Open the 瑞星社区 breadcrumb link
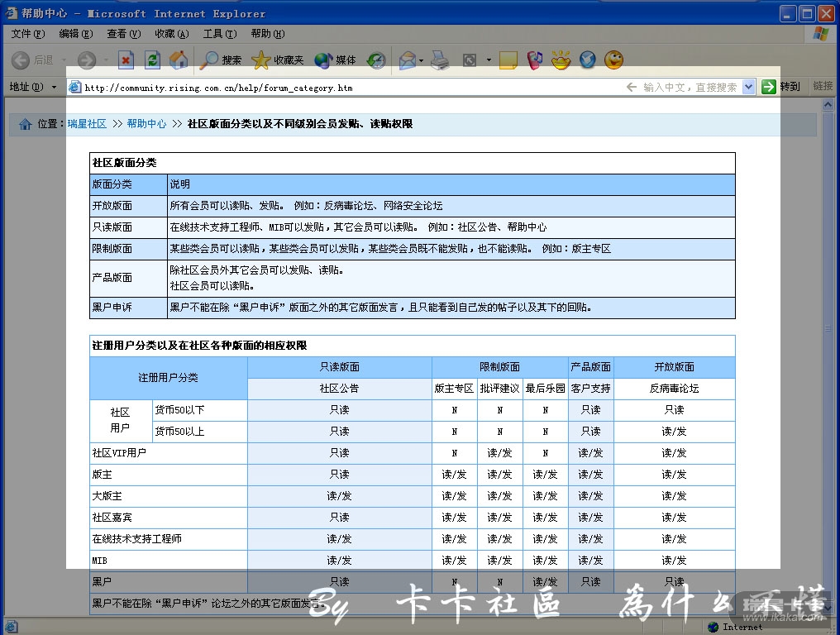 point(87,124)
